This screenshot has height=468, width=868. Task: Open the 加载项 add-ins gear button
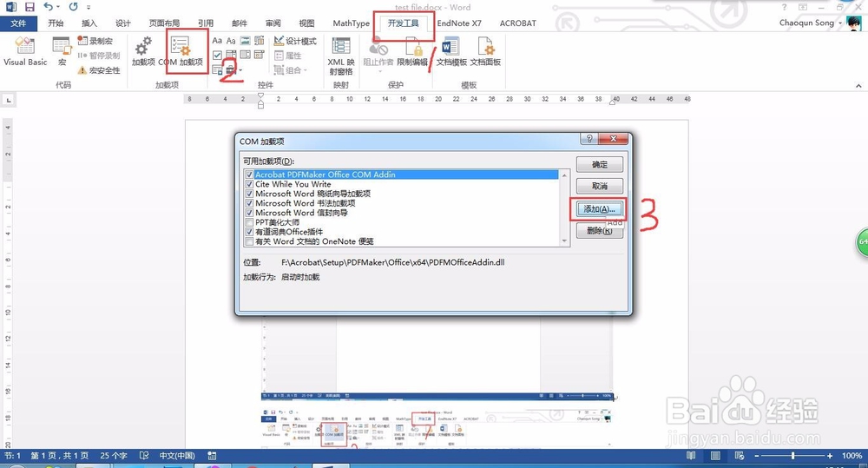coord(143,52)
